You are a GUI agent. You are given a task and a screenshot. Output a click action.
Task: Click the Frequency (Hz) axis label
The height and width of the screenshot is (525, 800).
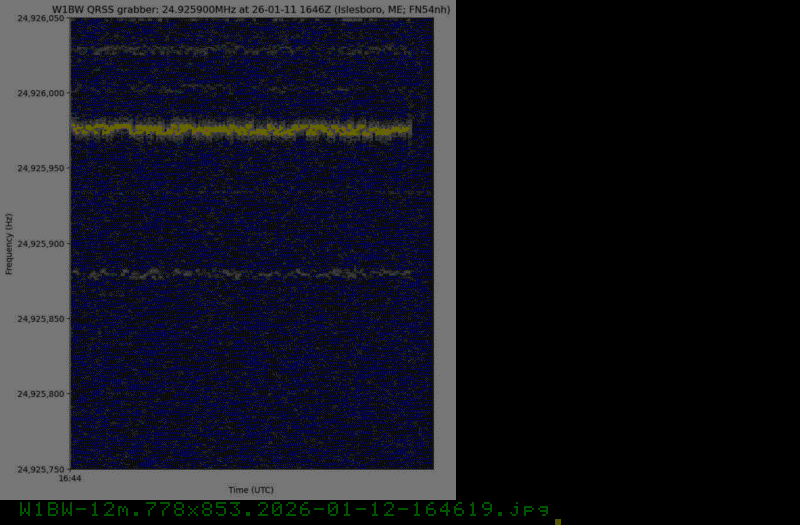[9, 243]
